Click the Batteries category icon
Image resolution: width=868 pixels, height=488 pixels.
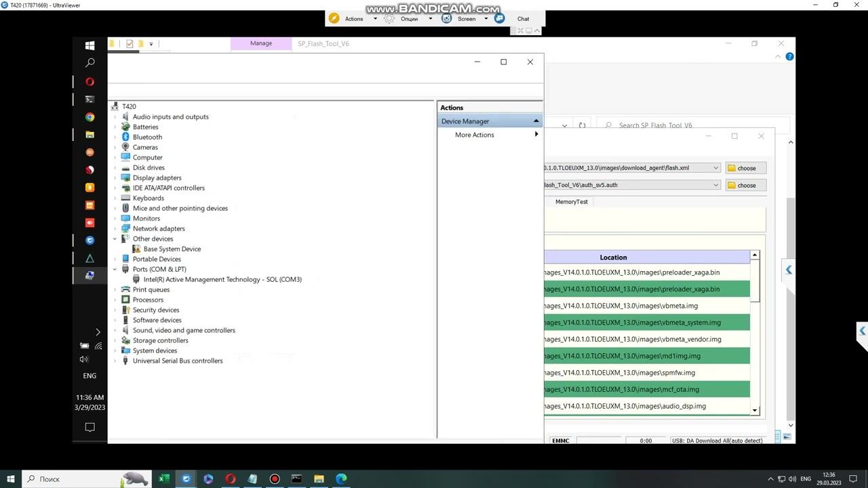pyautogui.click(x=125, y=127)
